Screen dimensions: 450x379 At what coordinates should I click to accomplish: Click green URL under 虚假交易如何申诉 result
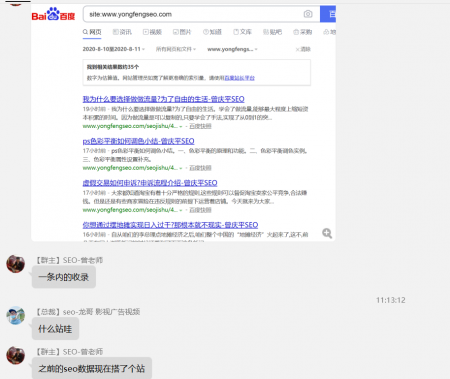tap(130, 210)
